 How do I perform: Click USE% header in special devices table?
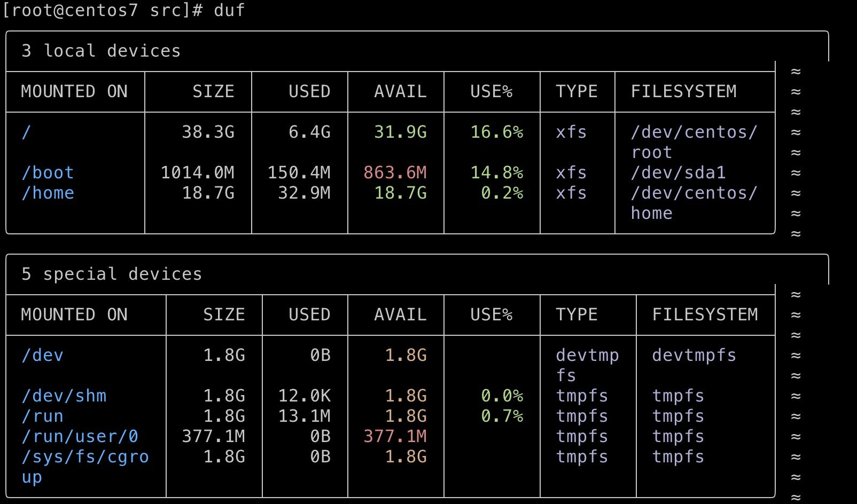coord(491,315)
